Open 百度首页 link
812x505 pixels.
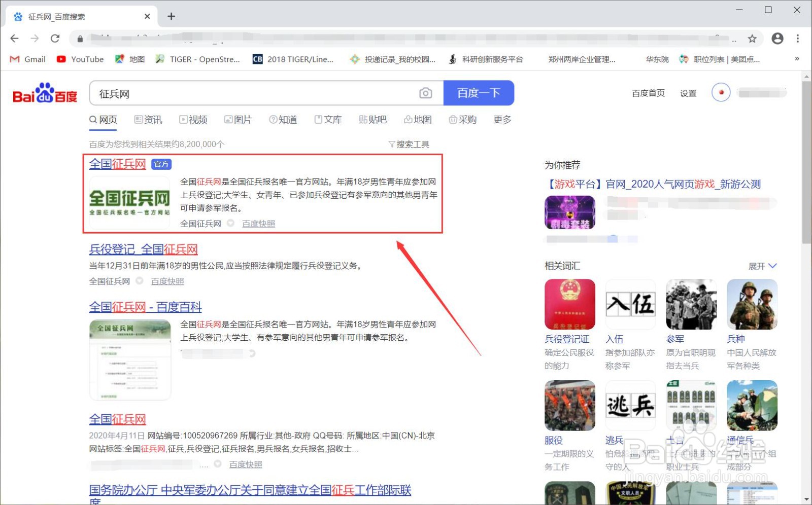[x=648, y=93]
